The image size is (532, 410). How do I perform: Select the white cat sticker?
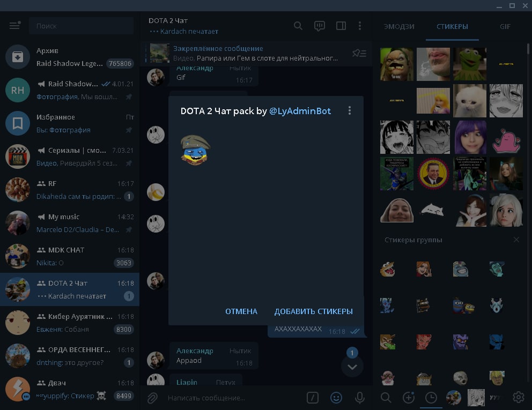click(470, 101)
